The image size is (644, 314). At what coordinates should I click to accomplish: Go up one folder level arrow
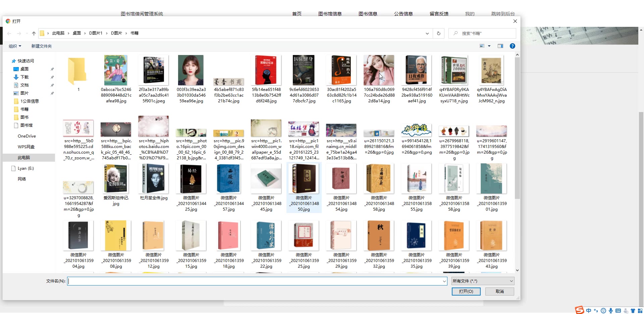tap(34, 33)
